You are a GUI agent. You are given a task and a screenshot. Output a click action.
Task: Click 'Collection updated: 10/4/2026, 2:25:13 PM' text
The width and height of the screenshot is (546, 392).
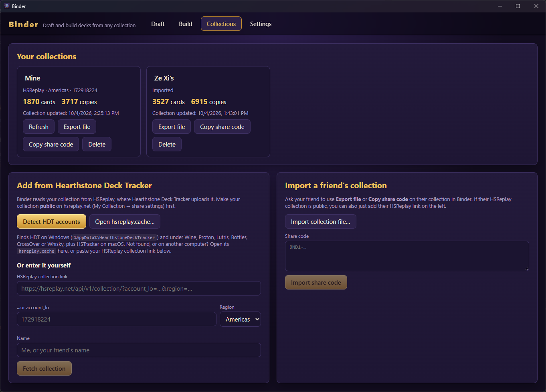pos(71,113)
